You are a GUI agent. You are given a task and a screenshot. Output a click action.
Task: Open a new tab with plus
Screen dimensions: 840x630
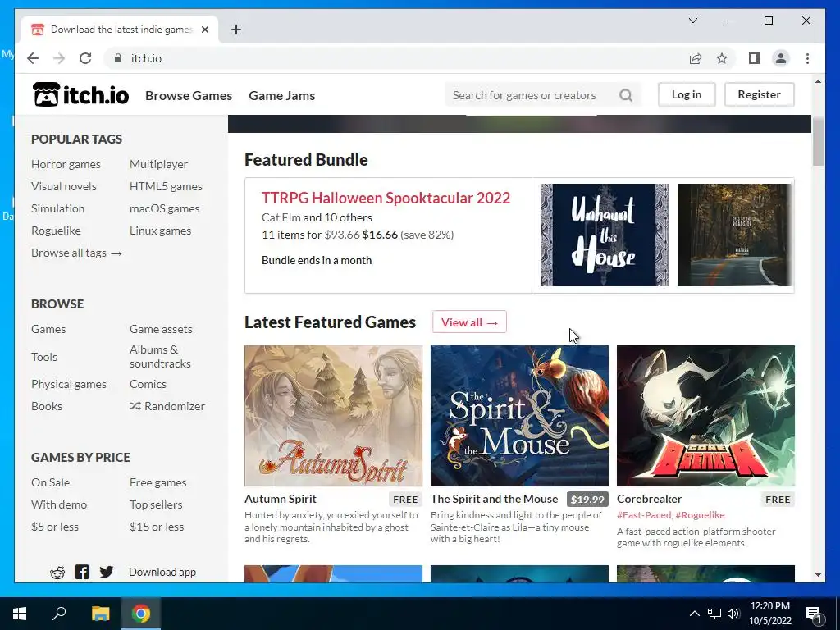click(x=236, y=30)
